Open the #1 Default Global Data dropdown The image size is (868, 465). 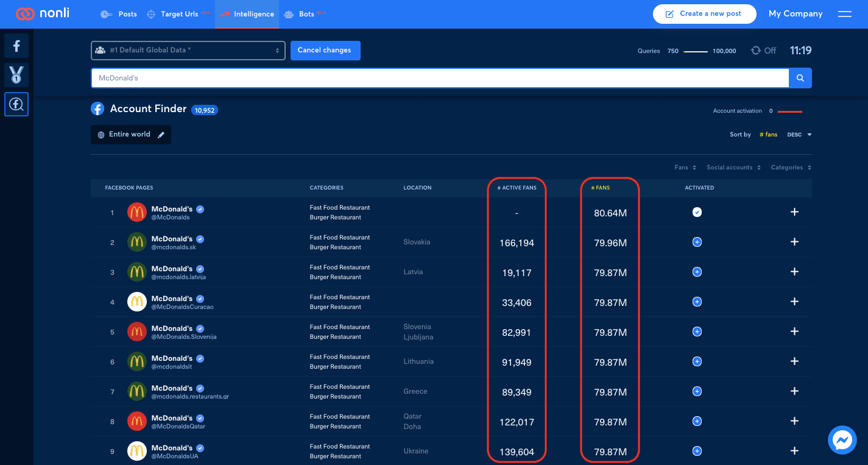(x=188, y=51)
